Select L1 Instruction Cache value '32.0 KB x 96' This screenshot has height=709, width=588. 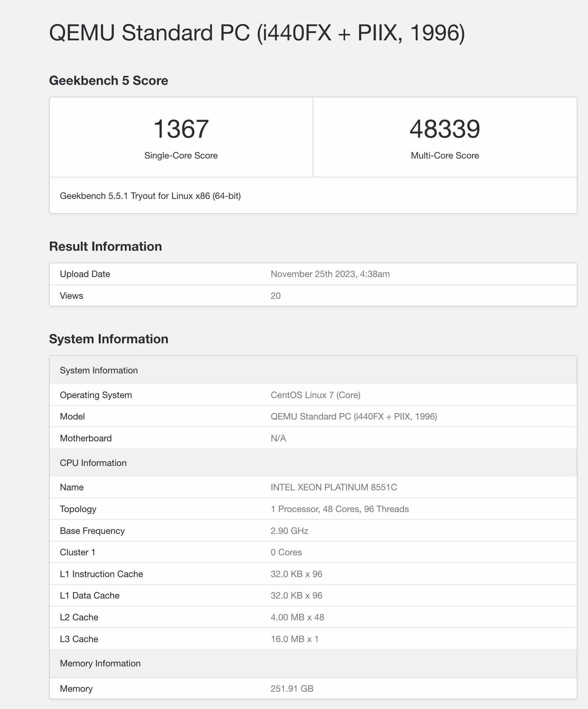[297, 574]
